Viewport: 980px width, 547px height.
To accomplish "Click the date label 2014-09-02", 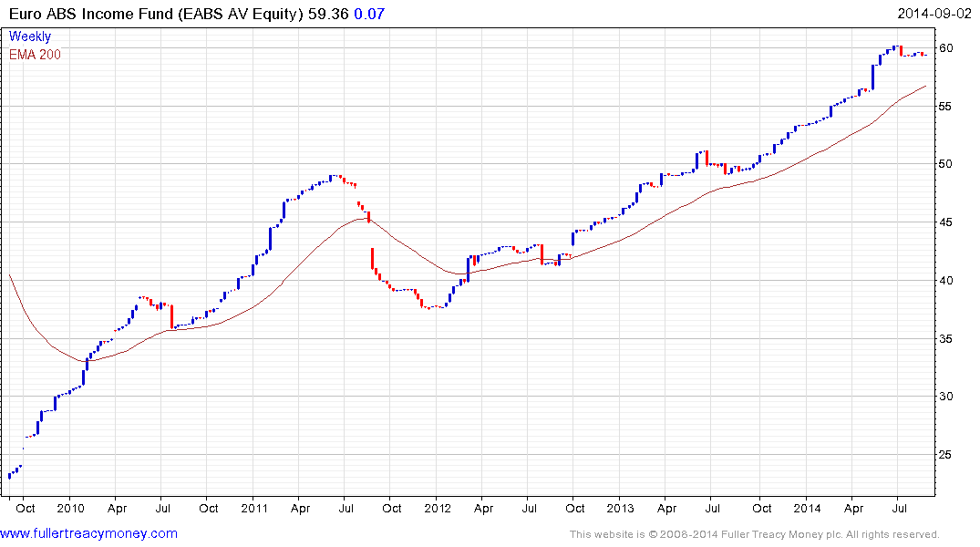I will pyautogui.click(x=934, y=14).
